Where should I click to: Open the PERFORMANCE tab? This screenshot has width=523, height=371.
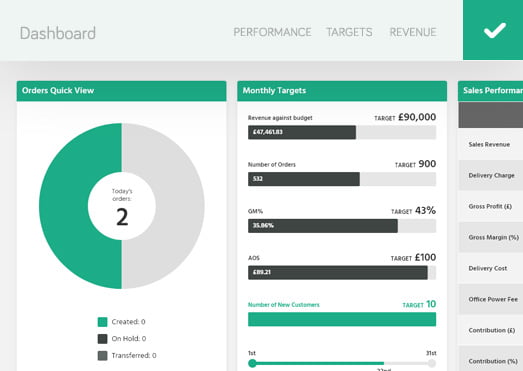pyautogui.click(x=272, y=32)
